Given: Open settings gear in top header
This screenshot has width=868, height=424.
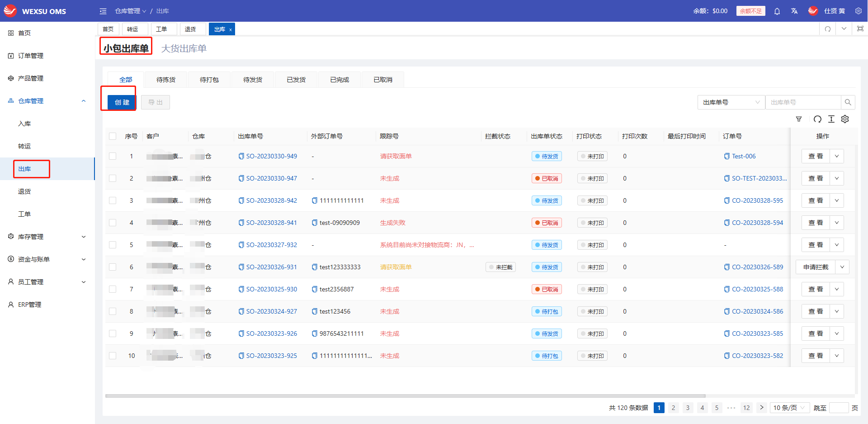Looking at the screenshot, I should tap(859, 11).
